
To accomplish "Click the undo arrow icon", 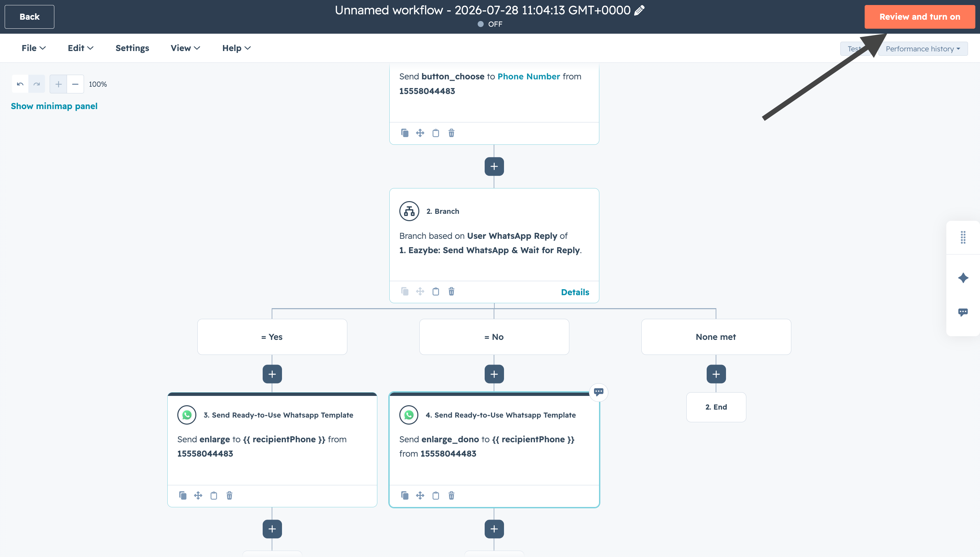I will coord(20,84).
